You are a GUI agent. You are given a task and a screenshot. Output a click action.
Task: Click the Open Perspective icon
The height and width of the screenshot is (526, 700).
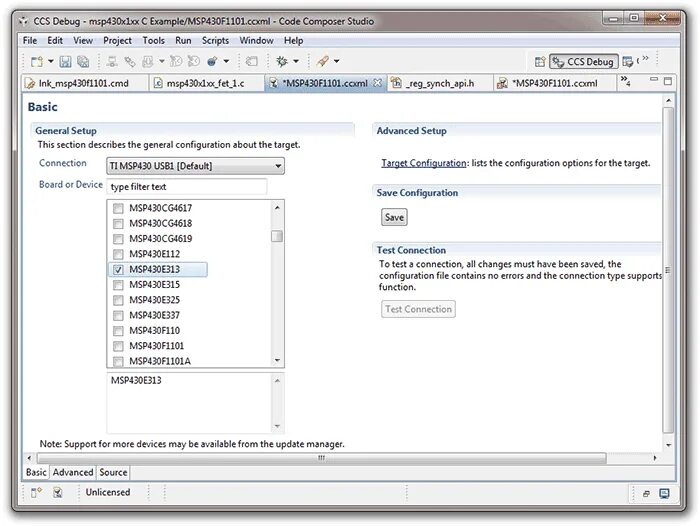click(x=540, y=62)
